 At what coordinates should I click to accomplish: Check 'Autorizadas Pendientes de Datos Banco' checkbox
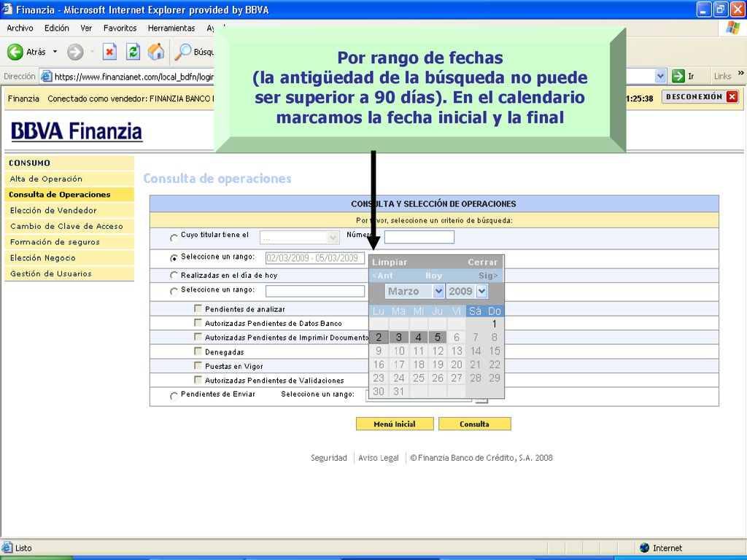pos(198,323)
